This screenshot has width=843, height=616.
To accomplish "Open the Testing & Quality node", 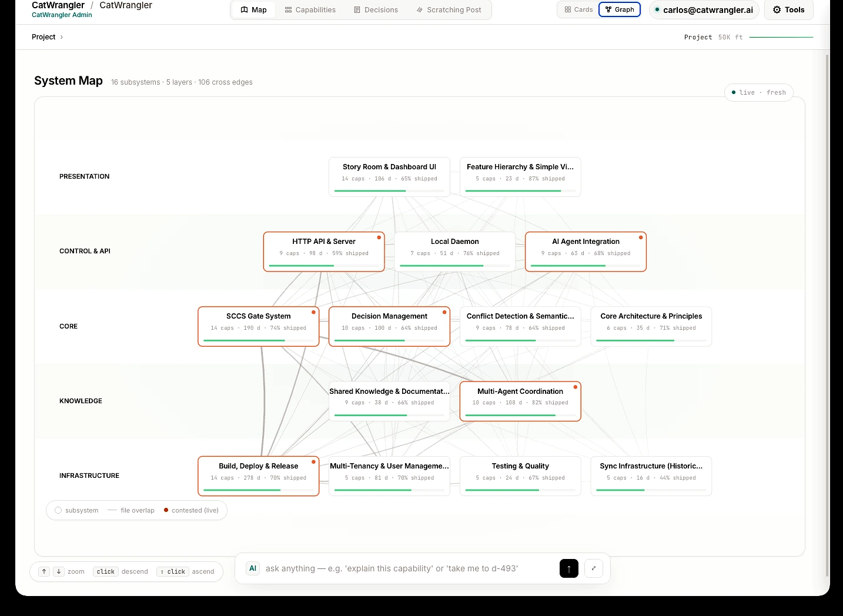I will click(520, 476).
